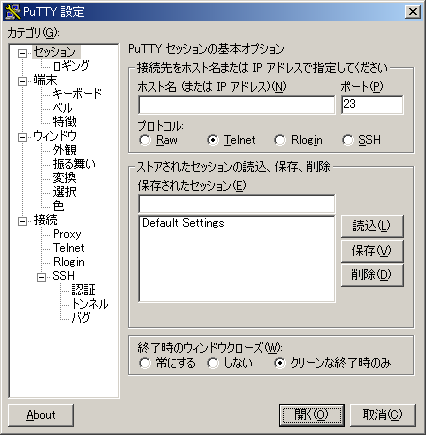Screen dimensions: 426x435
Task: Open the 接続 category
Action: [x=45, y=220]
